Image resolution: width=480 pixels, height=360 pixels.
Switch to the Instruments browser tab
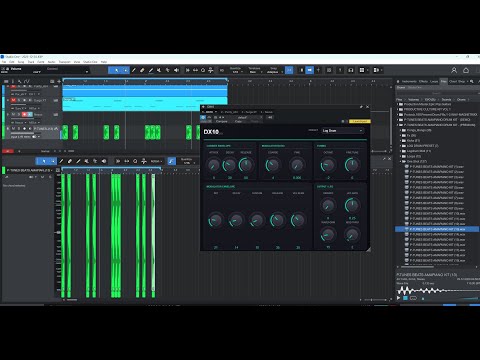point(409,81)
